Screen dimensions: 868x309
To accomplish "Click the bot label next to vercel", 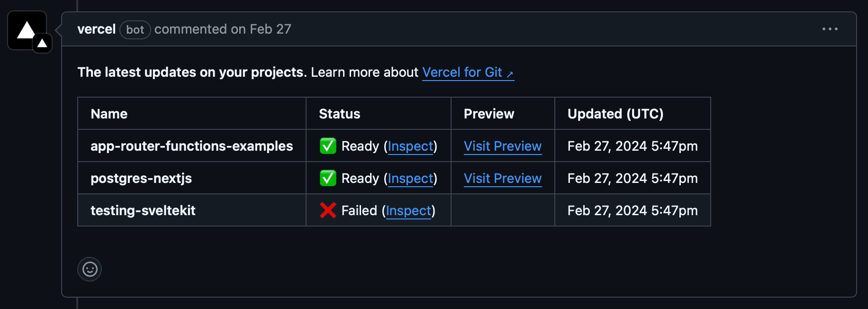I will (135, 29).
